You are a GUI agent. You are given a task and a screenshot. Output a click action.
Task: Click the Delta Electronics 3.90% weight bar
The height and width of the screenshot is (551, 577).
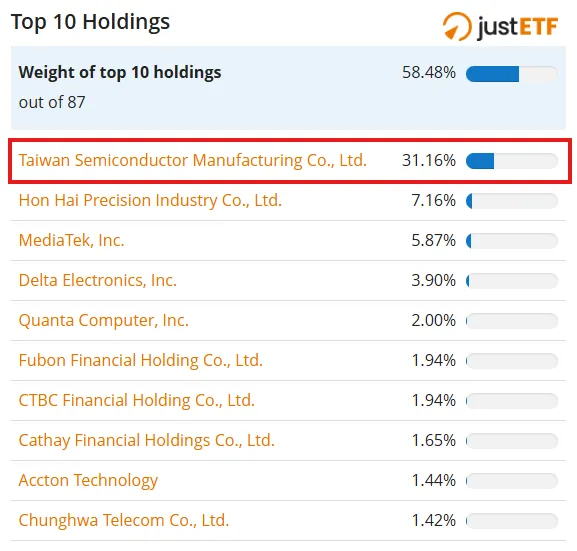click(x=511, y=281)
